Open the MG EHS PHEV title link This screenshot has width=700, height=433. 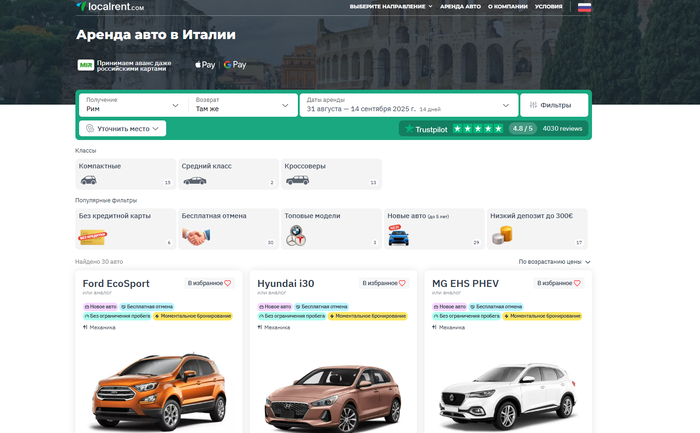pyautogui.click(x=465, y=283)
